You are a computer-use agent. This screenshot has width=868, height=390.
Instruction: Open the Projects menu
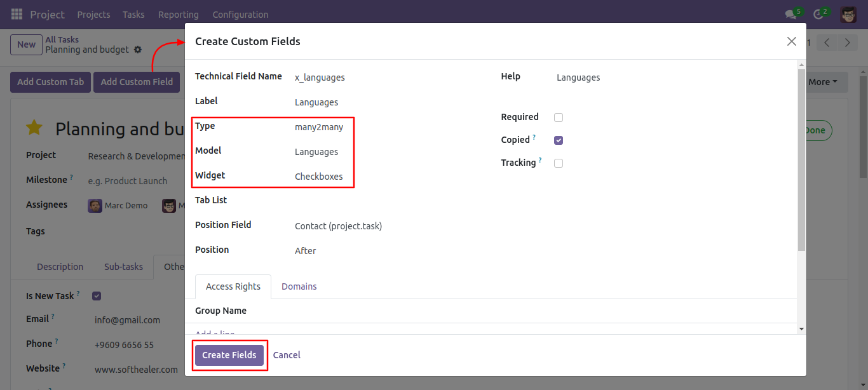click(x=93, y=14)
